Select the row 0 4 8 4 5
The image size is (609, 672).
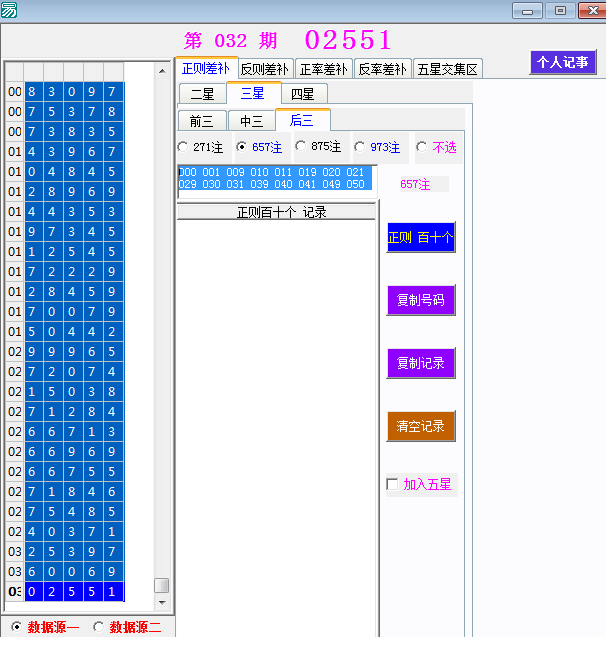[x=65, y=171]
